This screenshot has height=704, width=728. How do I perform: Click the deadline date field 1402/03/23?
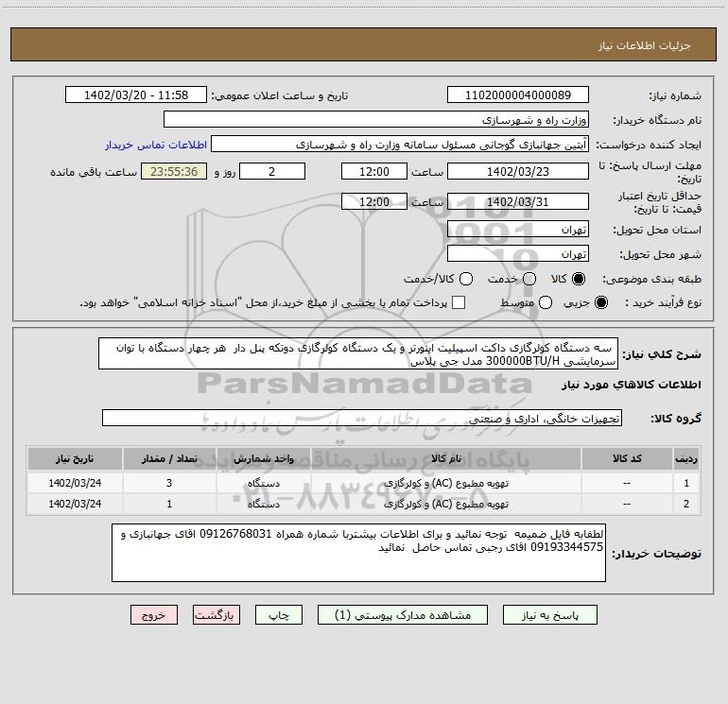click(x=518, y=171)
